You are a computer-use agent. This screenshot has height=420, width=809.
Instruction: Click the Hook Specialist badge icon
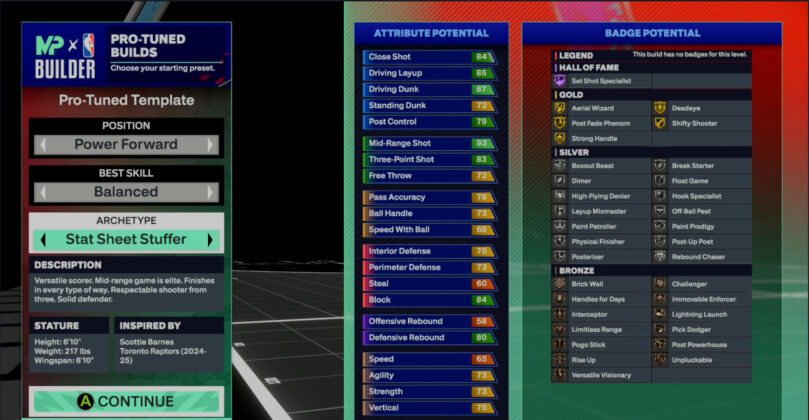pos(660,196)
